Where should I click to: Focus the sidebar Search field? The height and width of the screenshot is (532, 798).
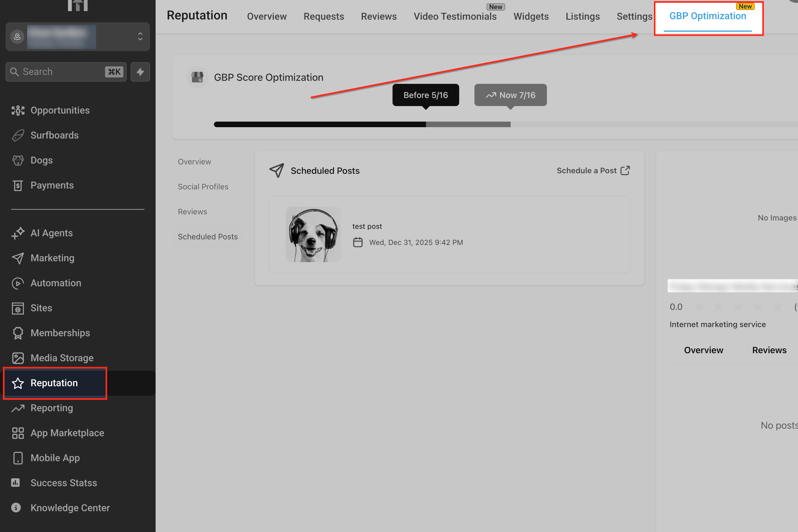click(61, 72)
